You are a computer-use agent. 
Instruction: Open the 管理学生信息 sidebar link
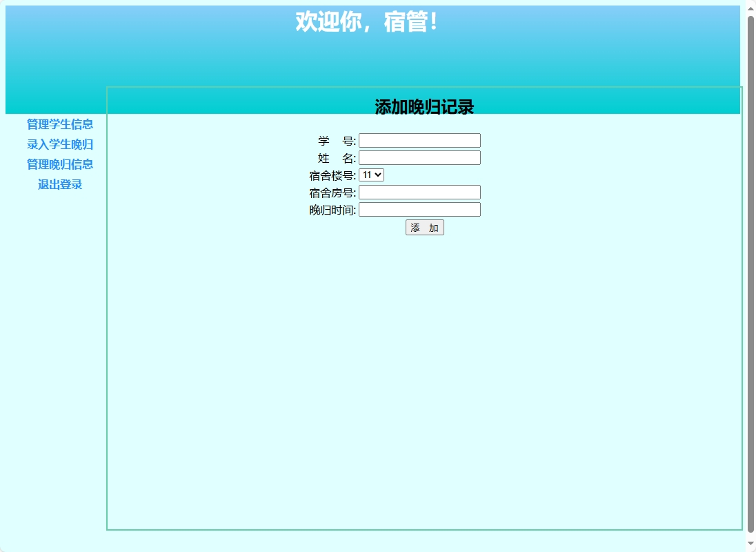tap(59, 125)
